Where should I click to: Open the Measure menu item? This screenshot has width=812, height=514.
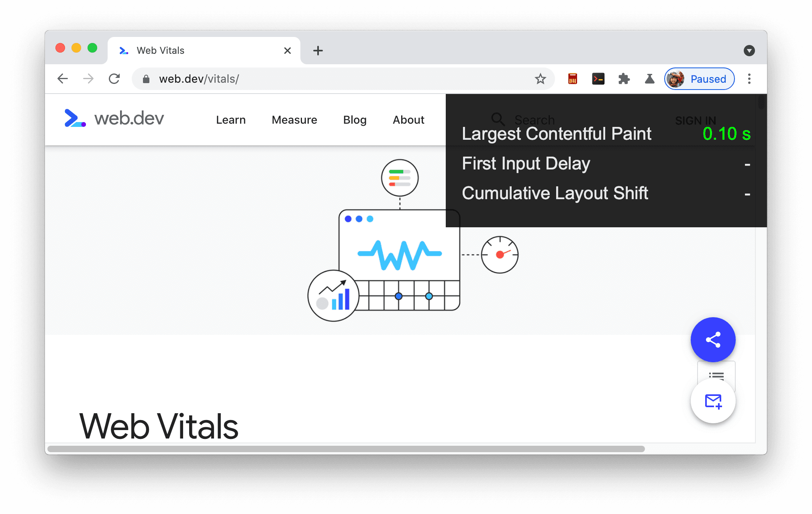click(295, 120)
